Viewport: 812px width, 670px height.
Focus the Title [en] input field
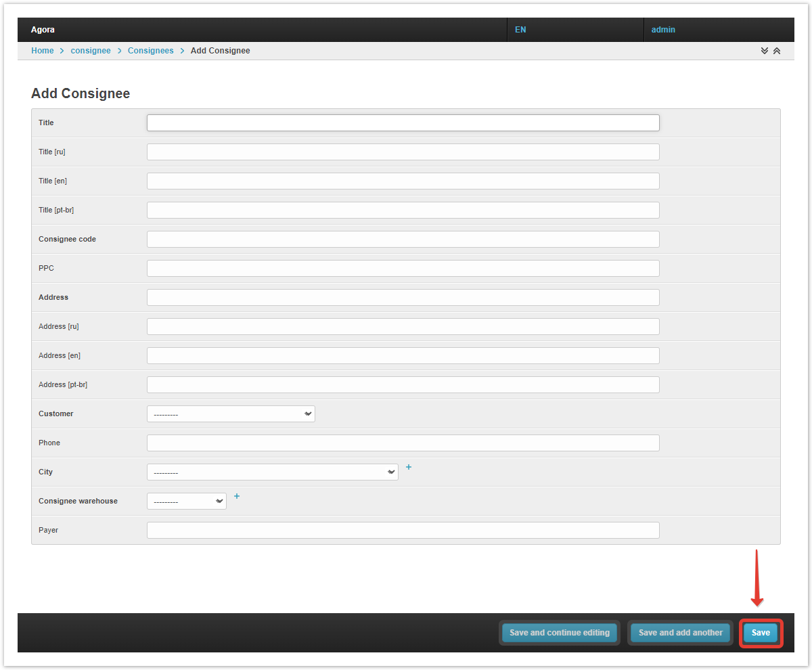tap(403, 181)
